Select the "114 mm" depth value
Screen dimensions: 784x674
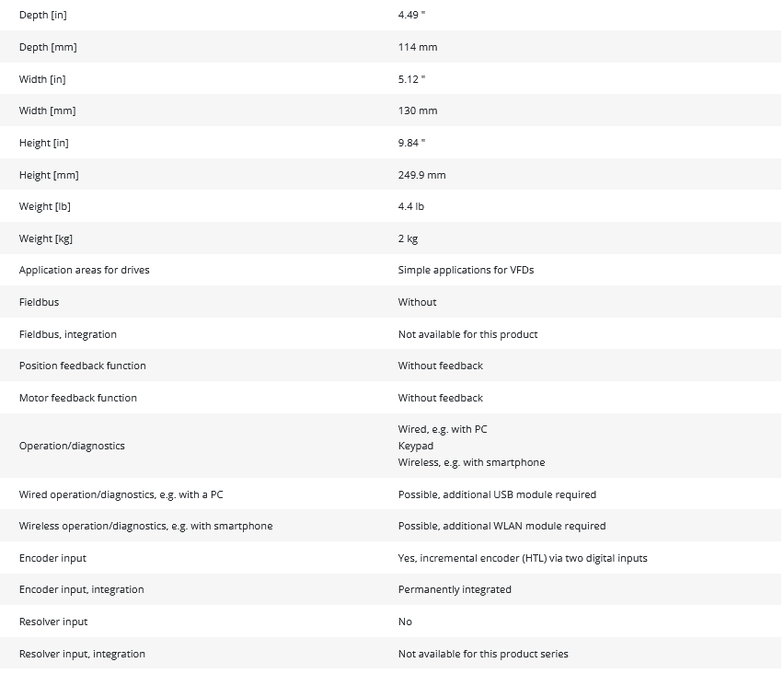(x=418, y=47)
